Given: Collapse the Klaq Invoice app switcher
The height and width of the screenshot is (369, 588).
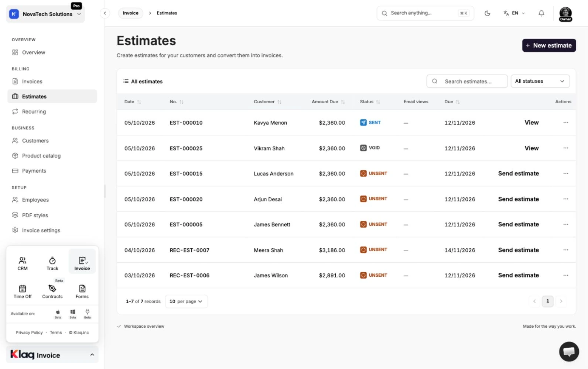Looking at the screenshot, I should [52, 355].
